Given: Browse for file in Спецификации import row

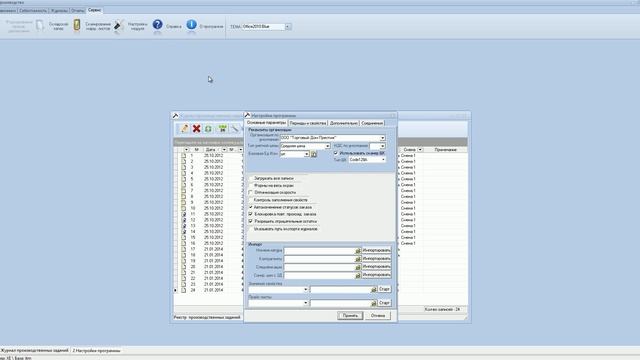Looking at the screenshot, I should click(358, 267).
